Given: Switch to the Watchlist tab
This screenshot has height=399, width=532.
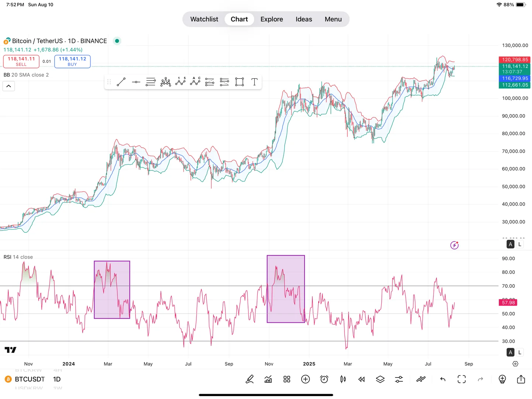Looking at the screenshot, I should click(204, 19).
